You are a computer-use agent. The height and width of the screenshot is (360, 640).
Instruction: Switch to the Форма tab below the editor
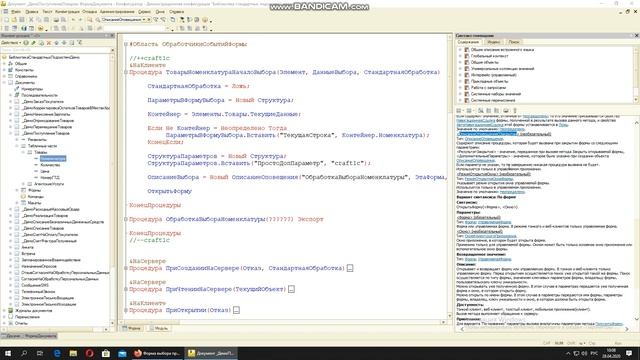[x=131, y=328]
